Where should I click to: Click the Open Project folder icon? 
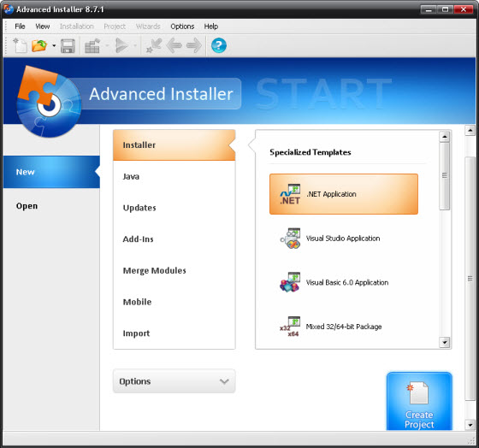39,46
